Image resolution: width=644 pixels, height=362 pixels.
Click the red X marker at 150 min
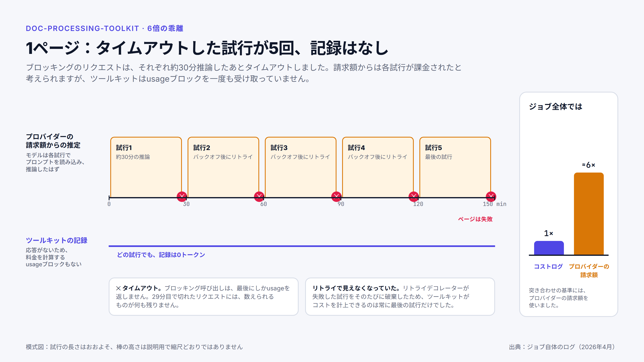(491, 197)
